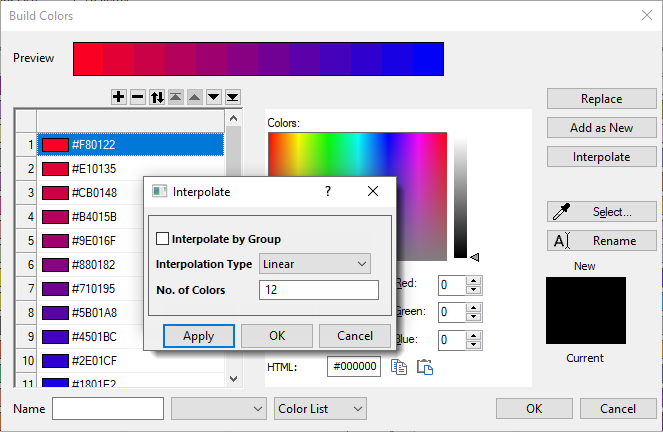
Task: Enable Interpolate by Group checkbox
Action: click(163, 239)
